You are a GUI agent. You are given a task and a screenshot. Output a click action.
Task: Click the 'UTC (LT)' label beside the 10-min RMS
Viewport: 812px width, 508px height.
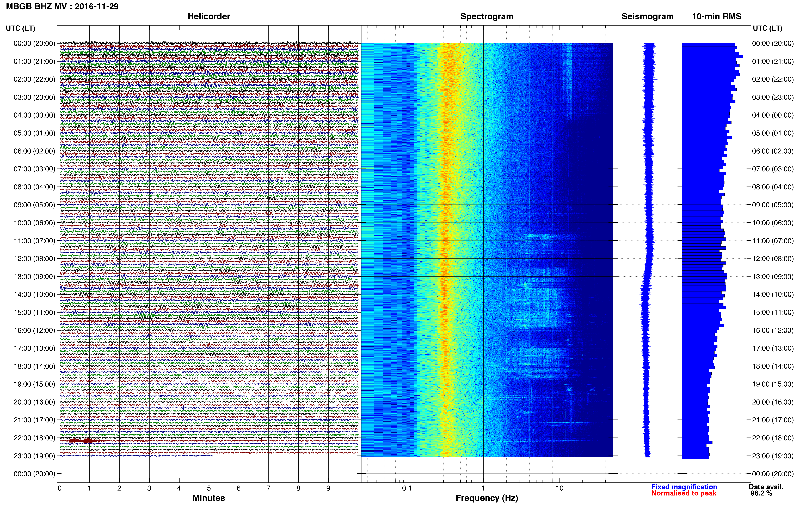pos(767,28)
